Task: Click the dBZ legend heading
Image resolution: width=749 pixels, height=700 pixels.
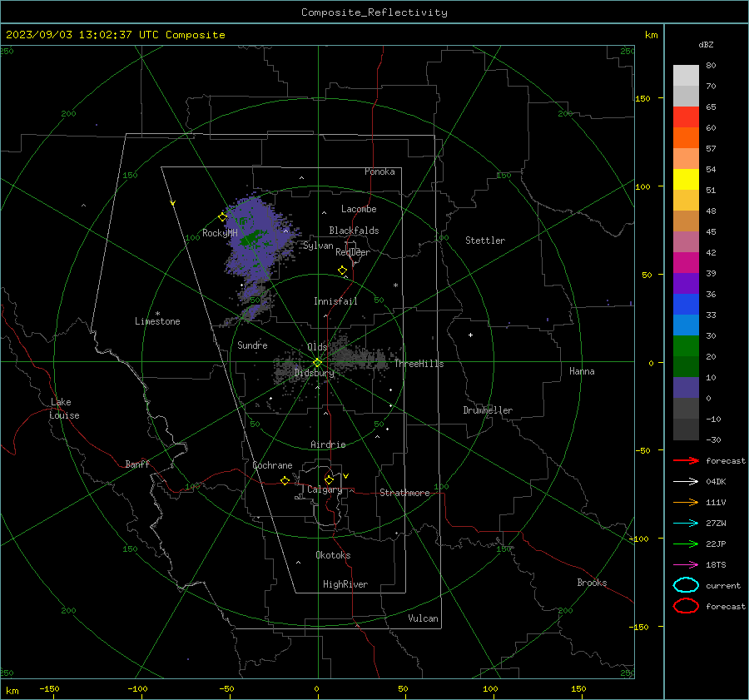Action: pyautogui.click(x=706, y=45)
